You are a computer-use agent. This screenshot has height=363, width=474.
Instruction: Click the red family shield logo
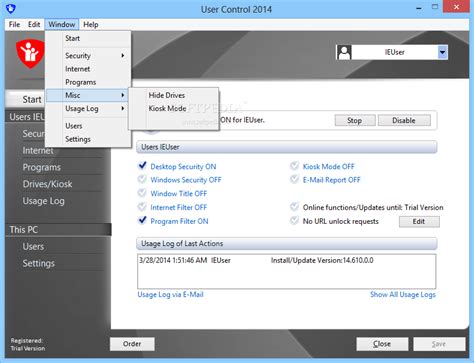(x=30, y=53)
